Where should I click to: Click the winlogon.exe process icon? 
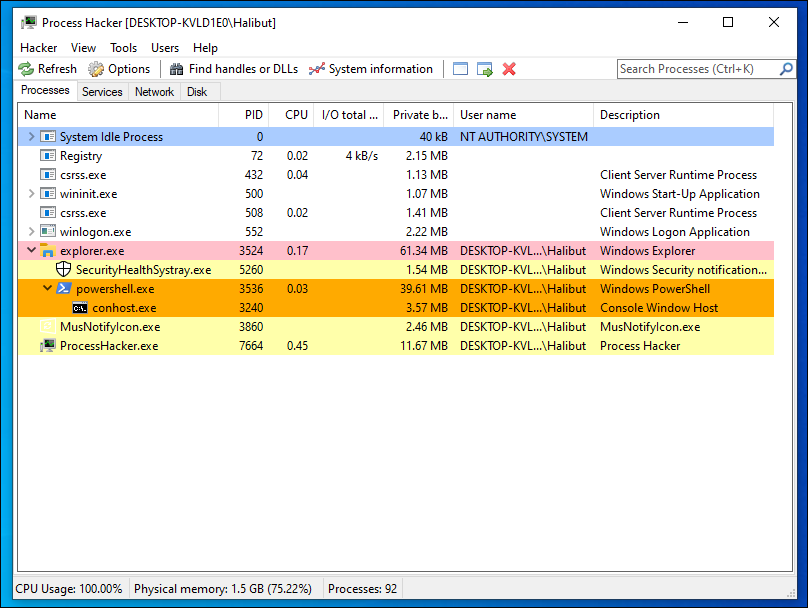click(48, 232)
